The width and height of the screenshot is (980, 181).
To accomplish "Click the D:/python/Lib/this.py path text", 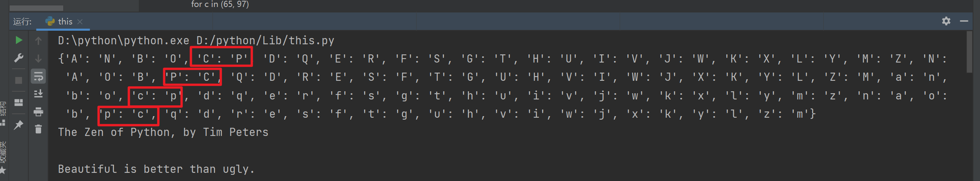I will [x=265, y=40].
